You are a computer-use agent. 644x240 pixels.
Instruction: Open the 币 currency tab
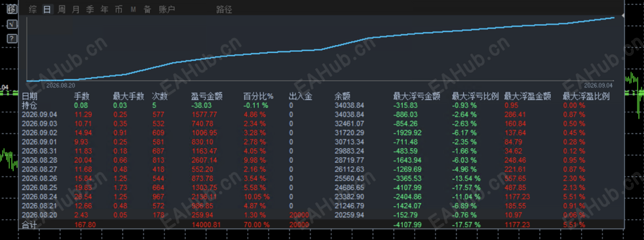click(x=118, y=9)
